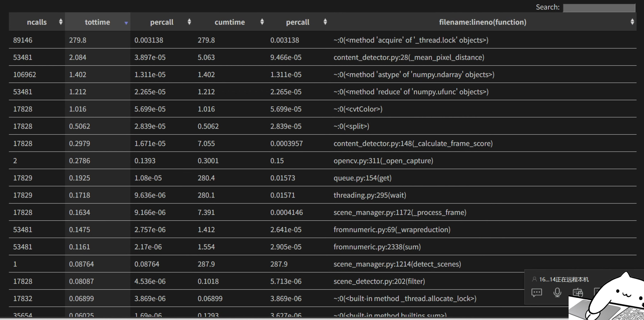
Task: Click tottime value 0.08764
Action: (x=81, y=264)
